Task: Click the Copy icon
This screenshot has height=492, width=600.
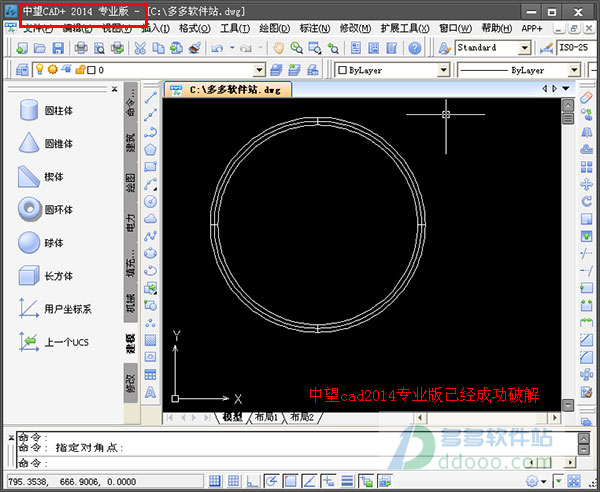Action: point(158,48)
